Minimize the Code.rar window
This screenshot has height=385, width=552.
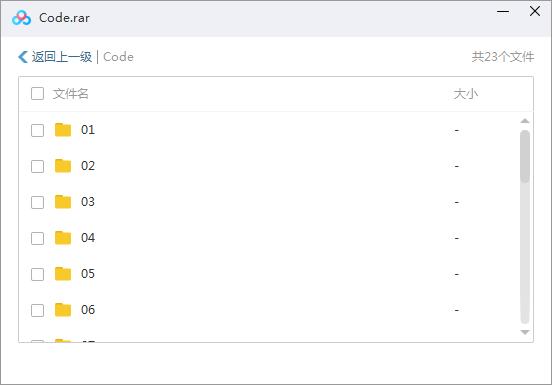coord(503,12)
